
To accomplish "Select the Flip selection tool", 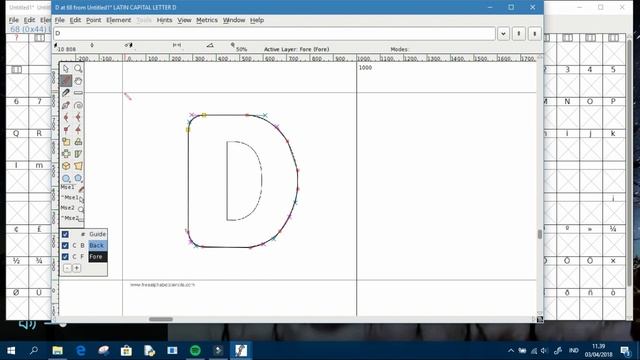I will point(66,154).
